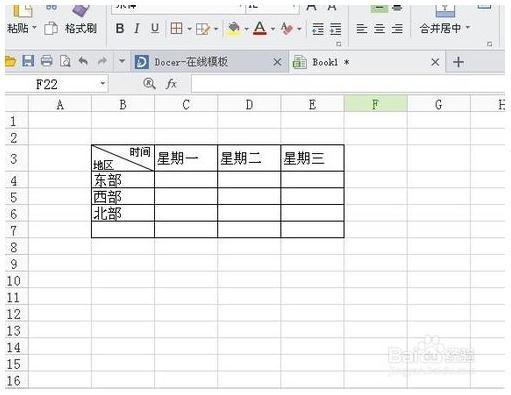Click the borders icon
Image resolution: width=511 pixels, height=395 pixels.
click(176, 29)
